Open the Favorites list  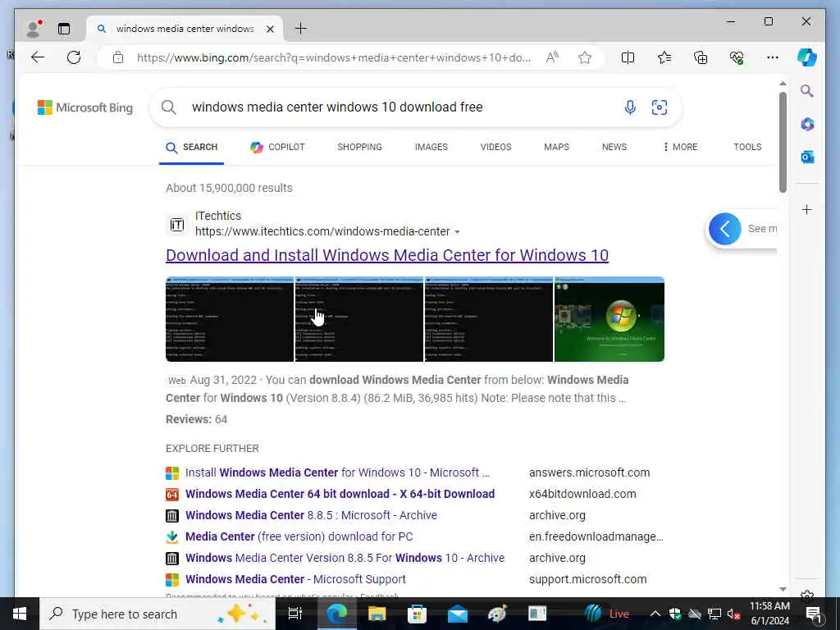664,57
